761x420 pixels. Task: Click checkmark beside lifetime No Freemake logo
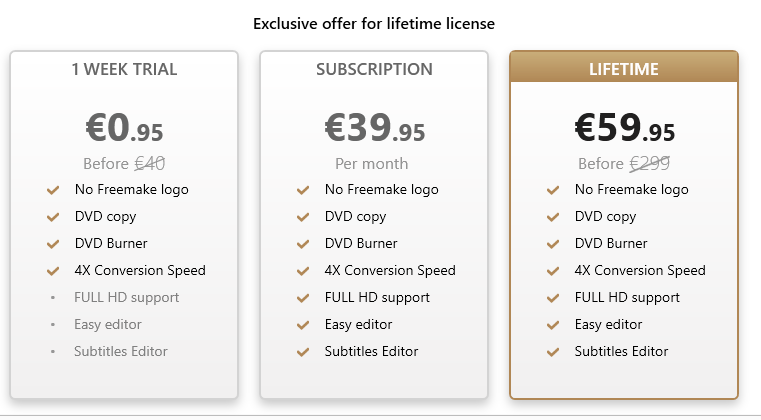point(553,189)
